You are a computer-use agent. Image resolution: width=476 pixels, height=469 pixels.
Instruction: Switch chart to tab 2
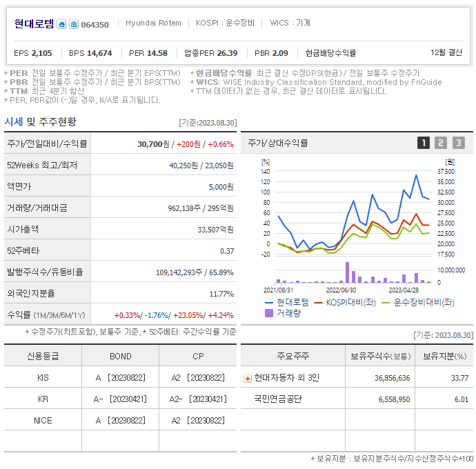point(441,143)
